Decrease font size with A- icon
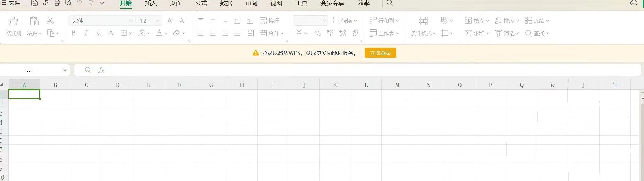The image size is (644, 181). tap(183, 21)
